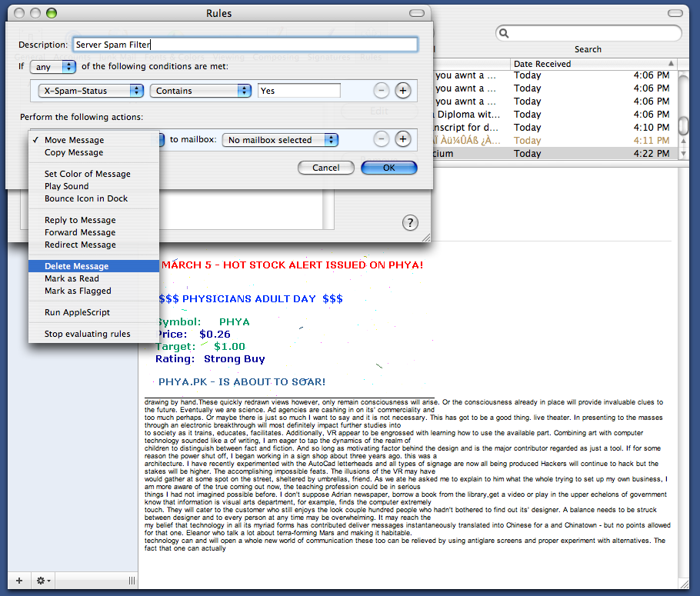700x596 pixels.
Task: Sort by the Date Received column header
Action: [x=592, y=64]
